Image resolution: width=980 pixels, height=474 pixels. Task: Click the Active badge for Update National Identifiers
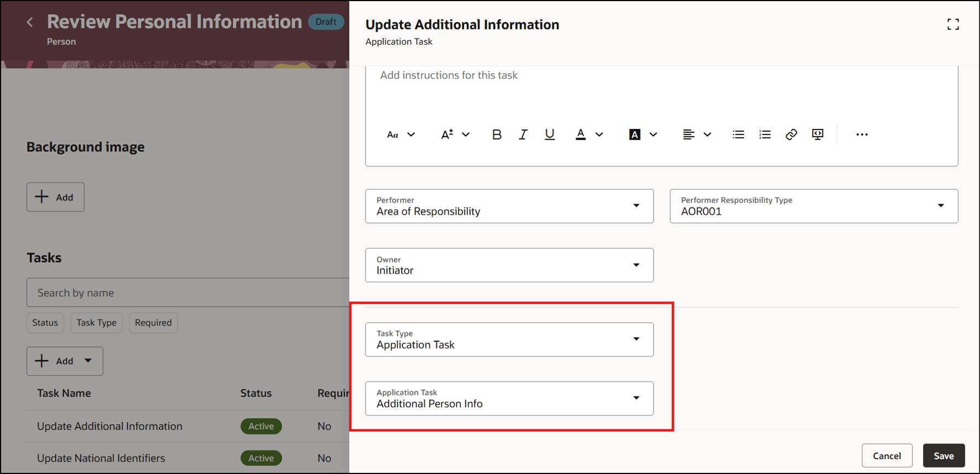click(x=261, y=458)
